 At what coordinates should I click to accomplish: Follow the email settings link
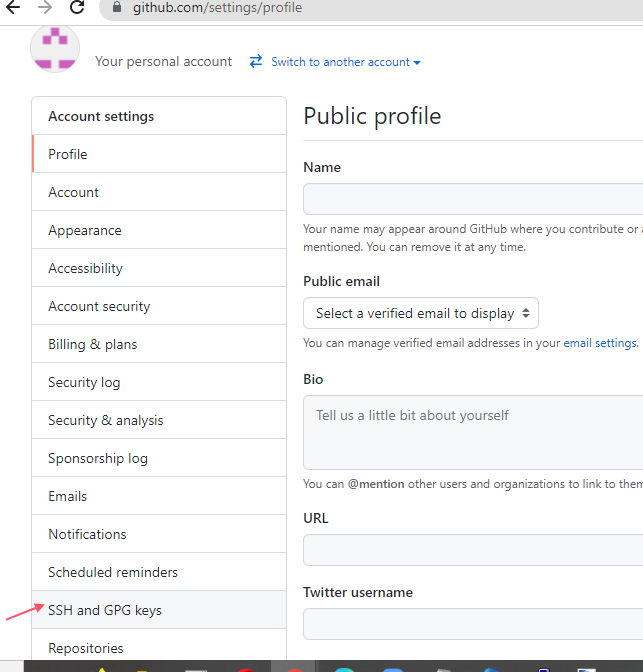600,343
